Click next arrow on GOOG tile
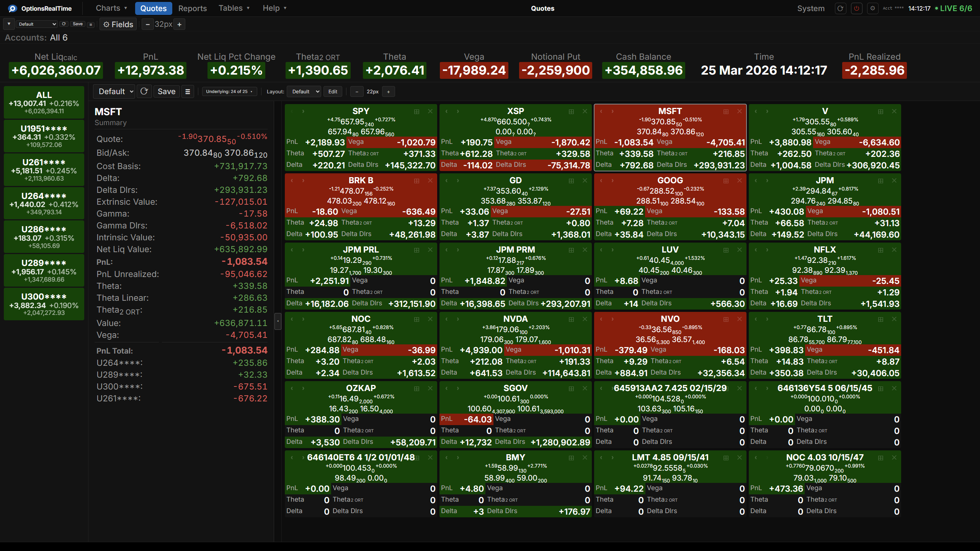This screenshot has width=980, height=551. (x=612, y=181)
